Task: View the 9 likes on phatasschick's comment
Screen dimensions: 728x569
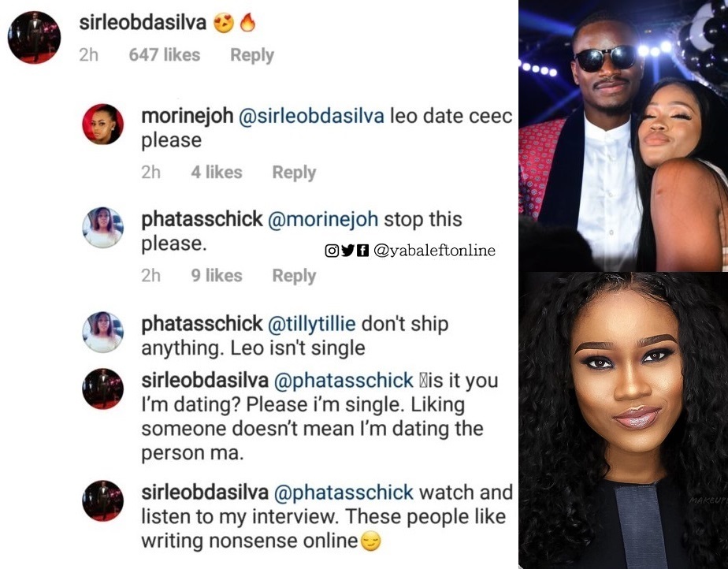Action: pos(216,276)
